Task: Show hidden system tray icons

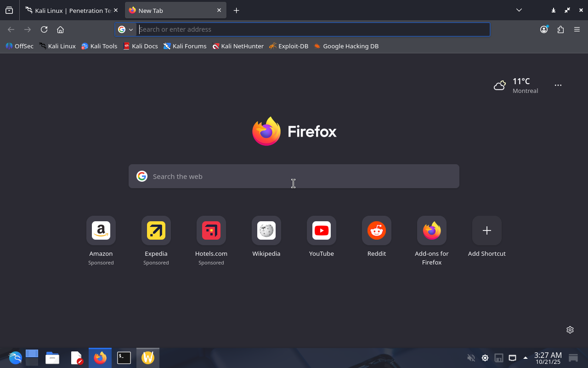Action: coord(526,358)
